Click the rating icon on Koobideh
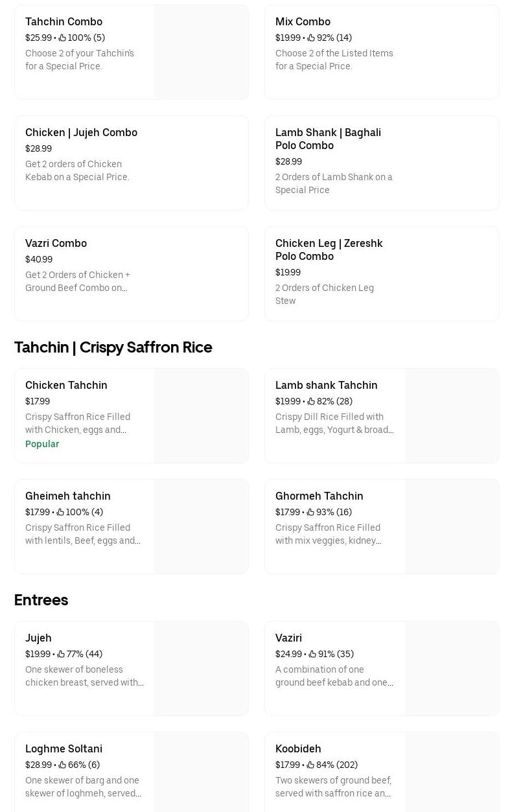 310,765
